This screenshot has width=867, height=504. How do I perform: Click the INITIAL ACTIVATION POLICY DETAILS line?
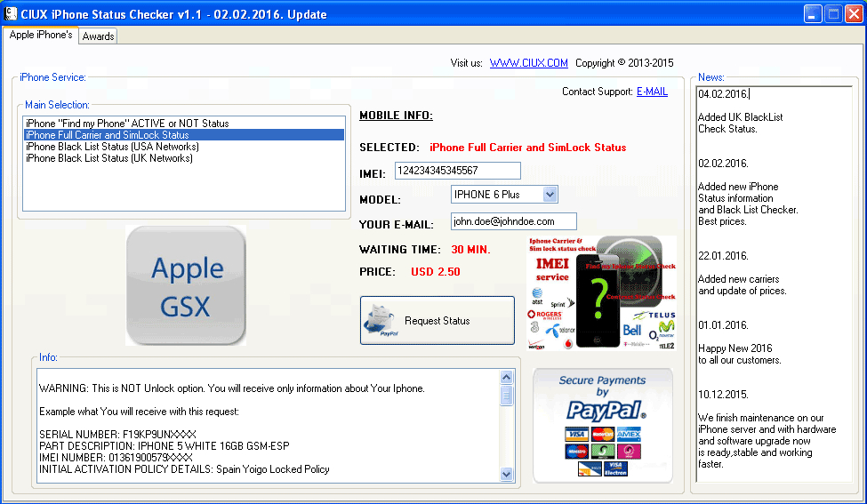(184, 469)
